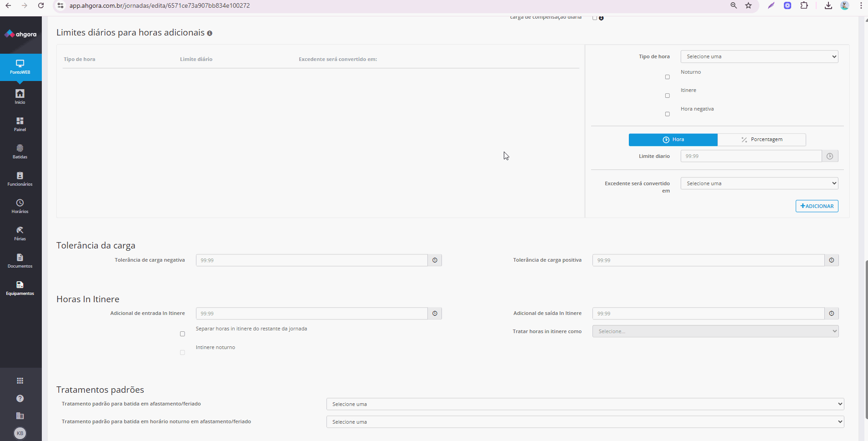Open the PontoWEB module in sidebar
The height and width of the screenshot is (441, 868).
click(x=20, y=67)
